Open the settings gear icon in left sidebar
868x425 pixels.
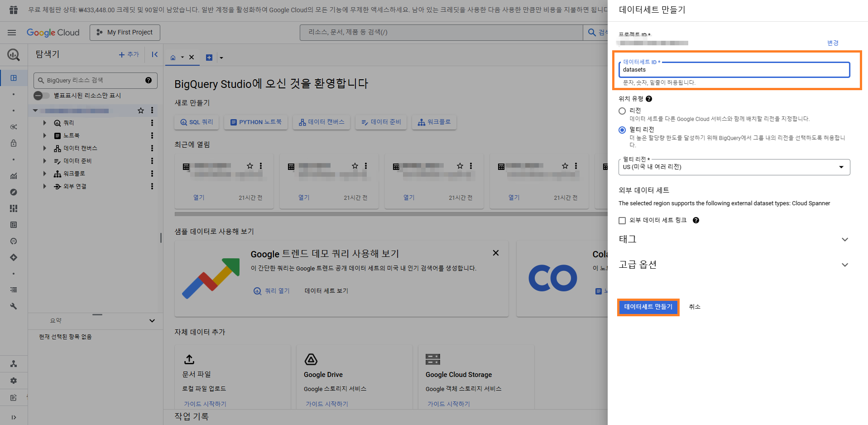[x=14, y=381]
